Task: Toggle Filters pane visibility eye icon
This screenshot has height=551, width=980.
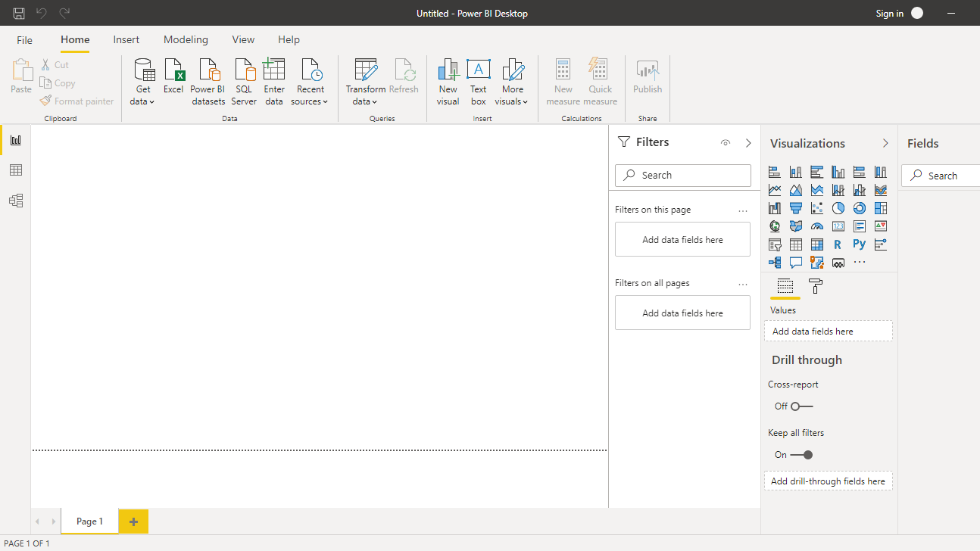Action: (x=726, y=143)
